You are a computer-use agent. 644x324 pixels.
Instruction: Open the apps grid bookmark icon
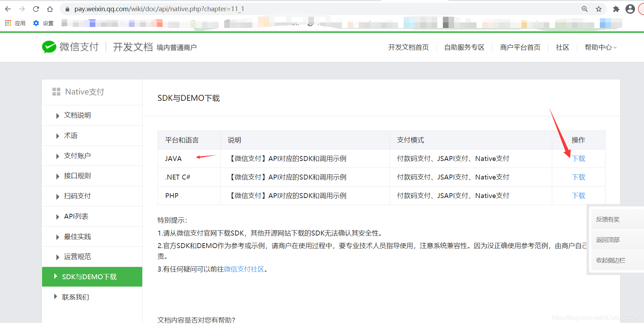pyautogui.click(x=8, y=23)
